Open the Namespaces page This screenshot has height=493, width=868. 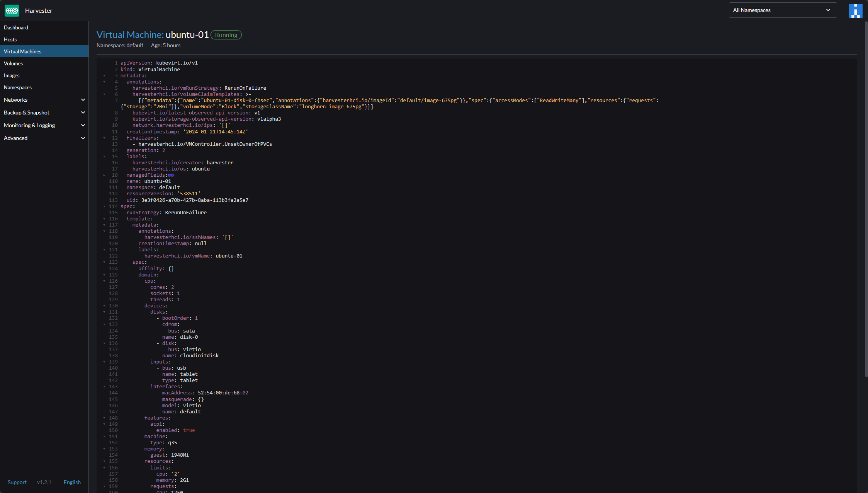(x=18, y=87)
